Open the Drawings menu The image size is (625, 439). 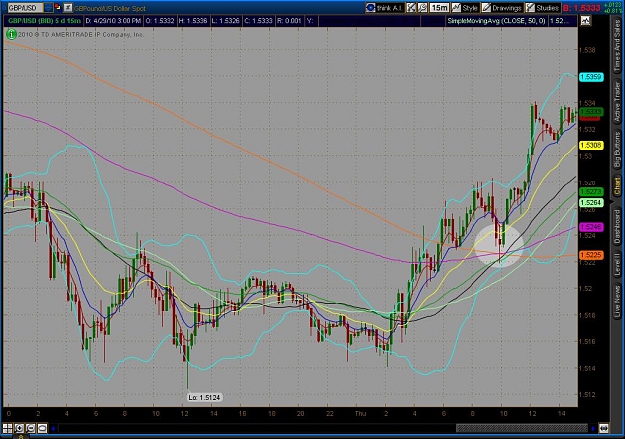(x=502, y=8)
